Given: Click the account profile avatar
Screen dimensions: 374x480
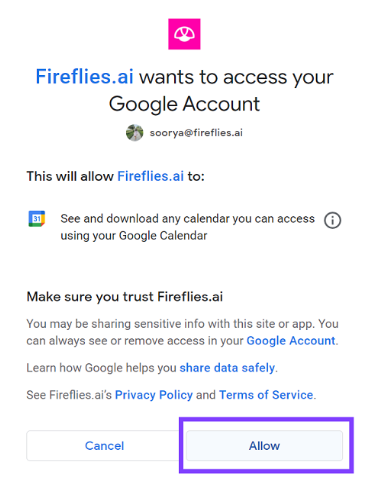Looking at the screenshot, I should [135, 133].
